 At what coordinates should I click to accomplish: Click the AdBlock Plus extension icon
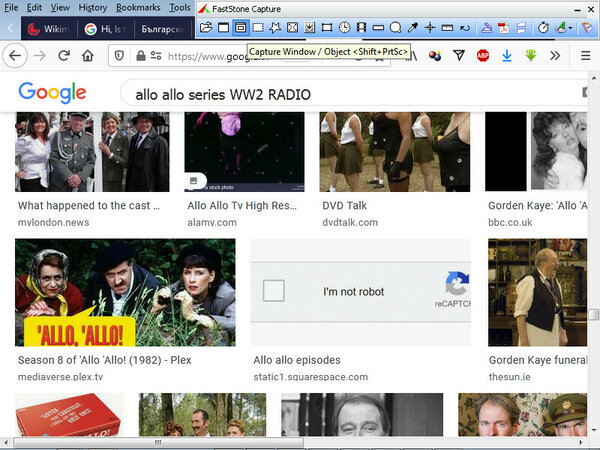[x=483, y=56]
